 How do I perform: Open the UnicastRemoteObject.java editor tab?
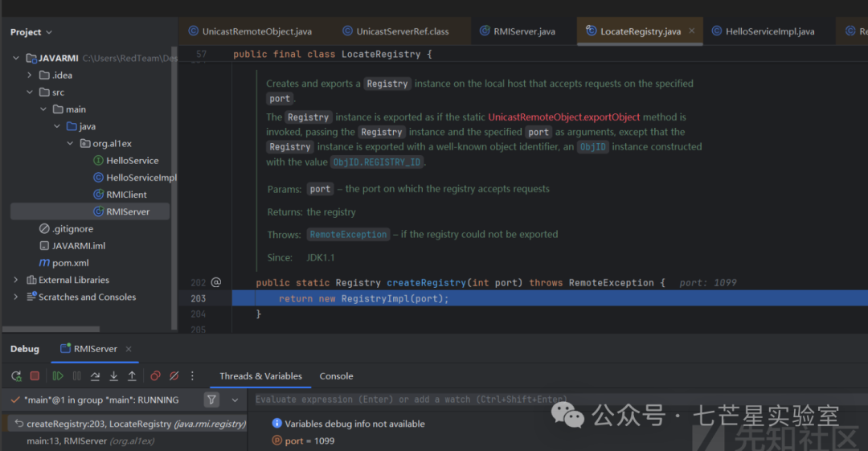250,31
